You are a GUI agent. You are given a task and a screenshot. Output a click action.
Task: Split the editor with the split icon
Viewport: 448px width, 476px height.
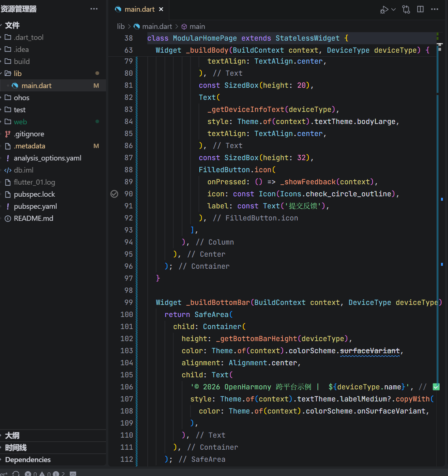(x=420, y=9)
